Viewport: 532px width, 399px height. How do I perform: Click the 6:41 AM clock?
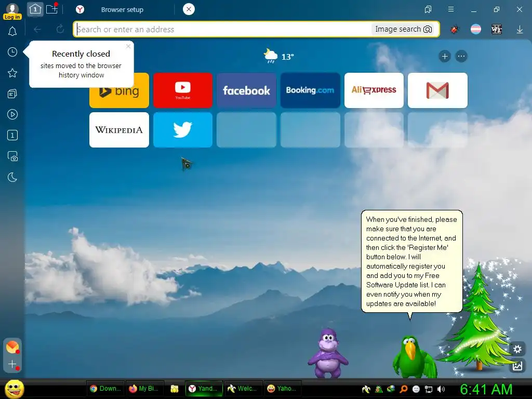click(486, 389)
